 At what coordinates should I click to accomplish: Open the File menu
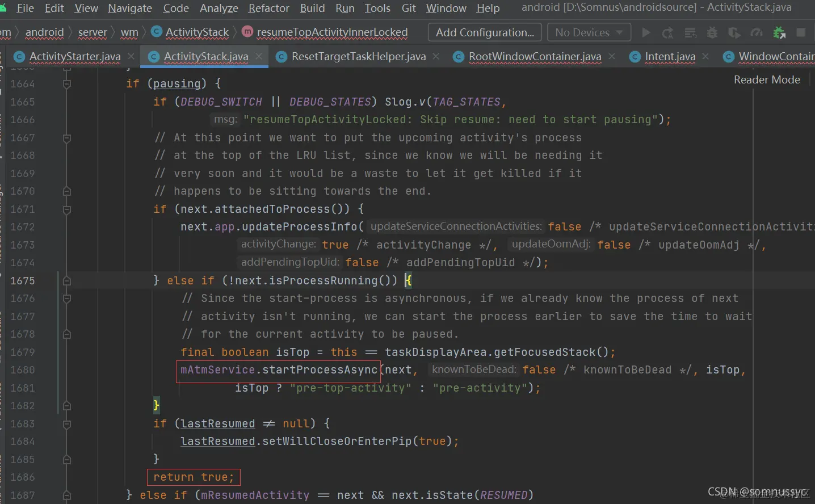26,8
